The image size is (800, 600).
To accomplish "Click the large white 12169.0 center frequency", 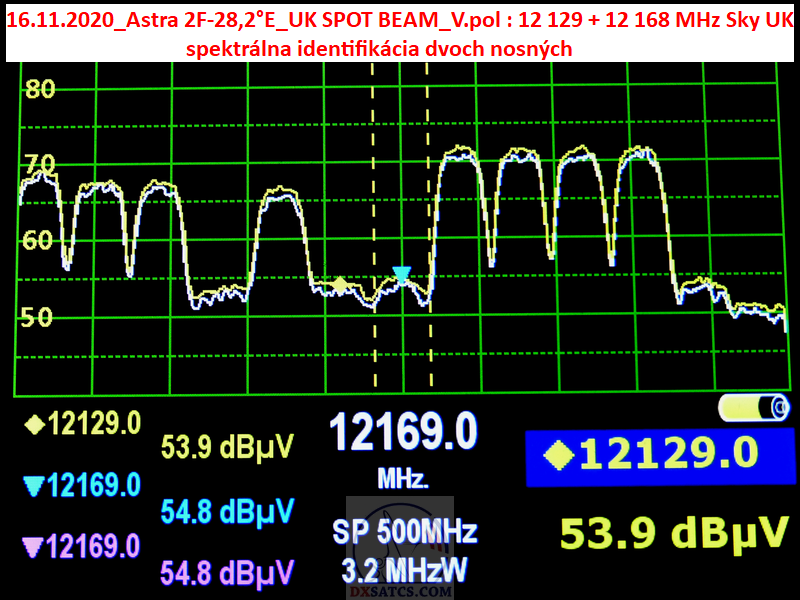I will 403,432.
